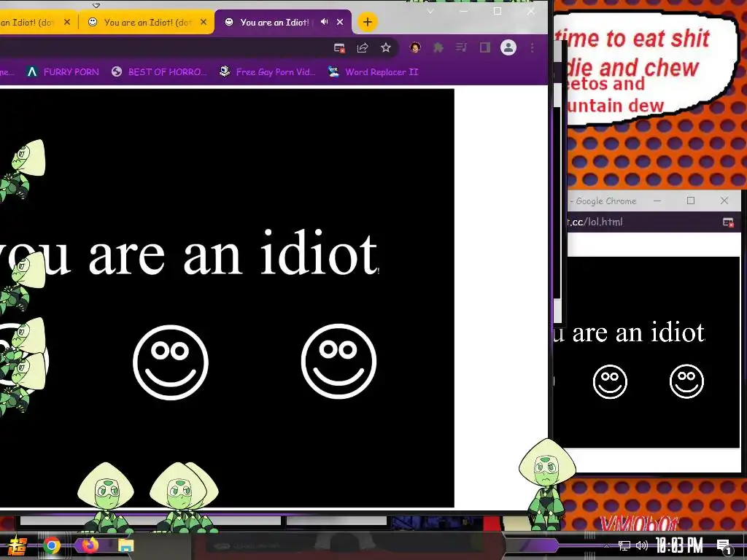The height and width of the screenshot is (560, 747).
Task: Open the Extensions puzzle-piece menu
Action: coord(438,47)
